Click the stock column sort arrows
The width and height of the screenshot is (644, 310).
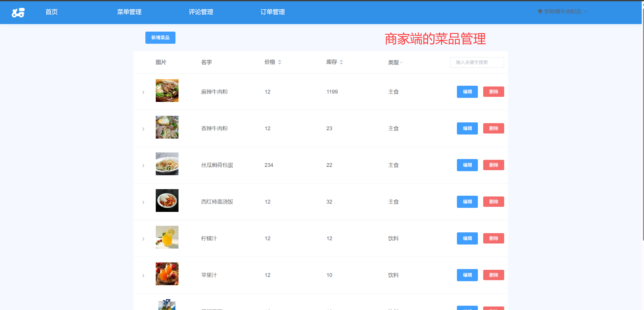pyautogui.click(x=341, y=62)
